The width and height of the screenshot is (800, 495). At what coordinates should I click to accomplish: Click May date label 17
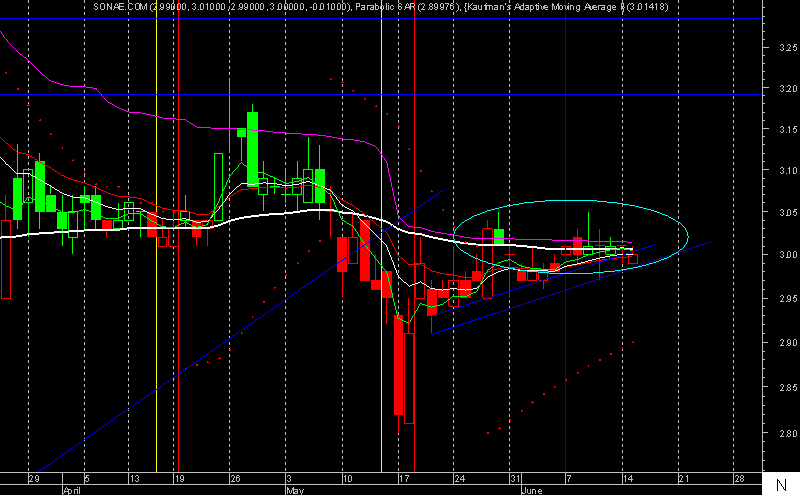pos(404,479)
